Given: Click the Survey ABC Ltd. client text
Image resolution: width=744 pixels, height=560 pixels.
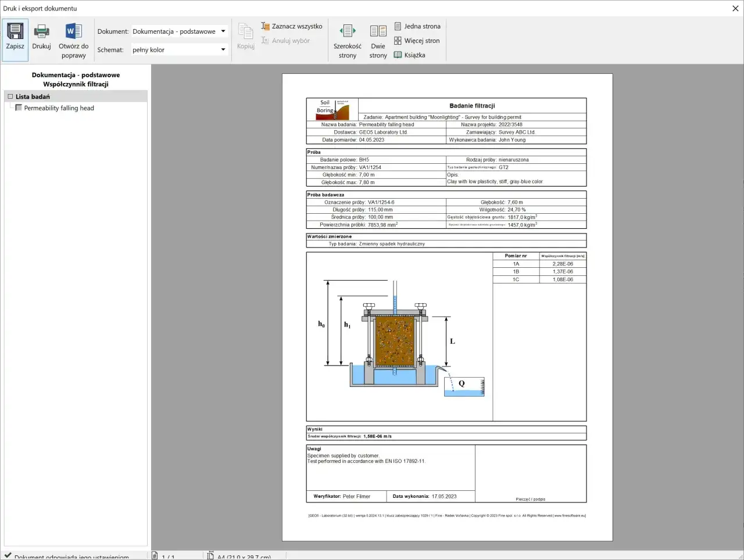Looking at the screenshot, I should pos(517,132).
